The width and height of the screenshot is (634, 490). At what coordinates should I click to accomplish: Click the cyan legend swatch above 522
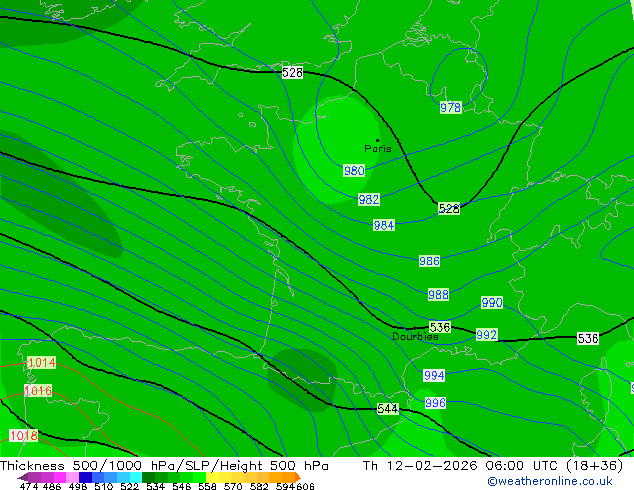coord(136,477)
